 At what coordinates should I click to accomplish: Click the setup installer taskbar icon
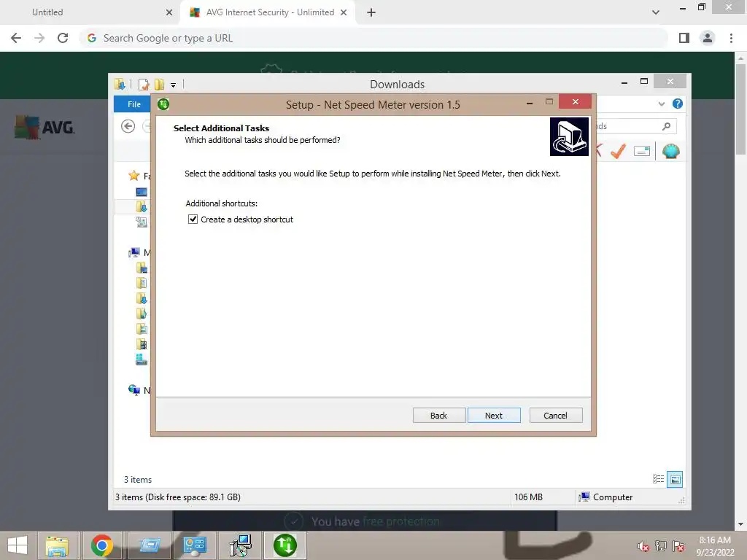point(240,545)
